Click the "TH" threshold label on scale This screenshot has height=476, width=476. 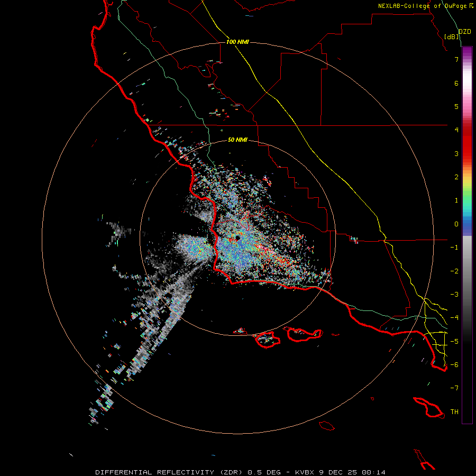click(x=454, y=411)
